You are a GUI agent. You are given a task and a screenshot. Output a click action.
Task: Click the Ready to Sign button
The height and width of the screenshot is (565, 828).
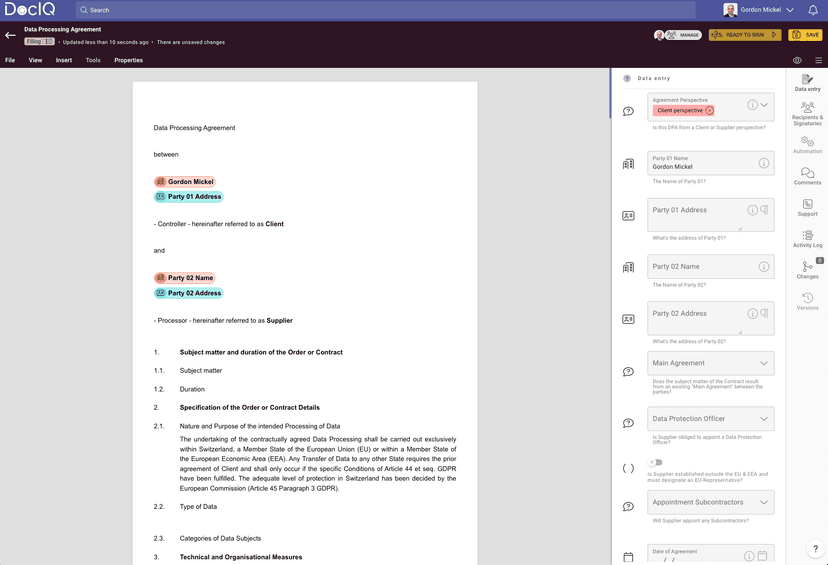pyautogui.click(x=745, y=35)
